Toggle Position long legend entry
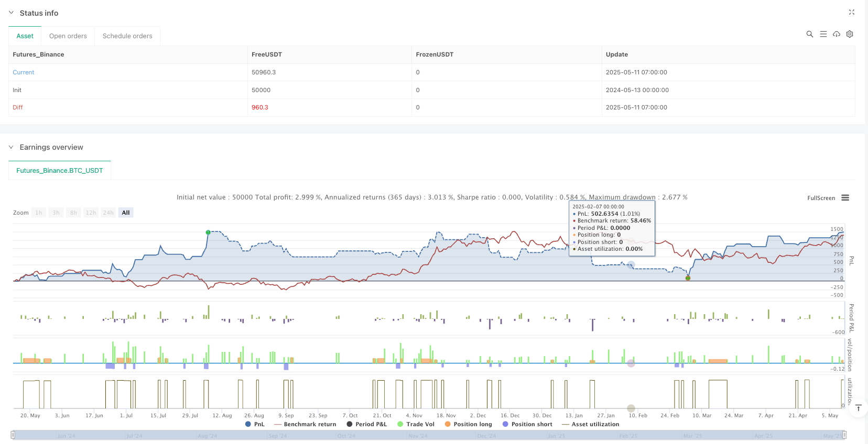This screenshot has width=868, height=444. 468,424
